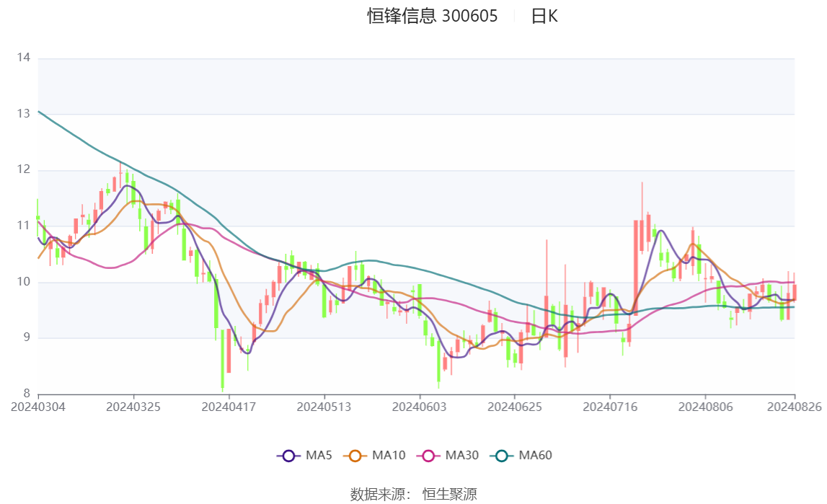This screenshot has height=504, width=827.
Task: Toggle the MA60 legend series
Action: 521,456
